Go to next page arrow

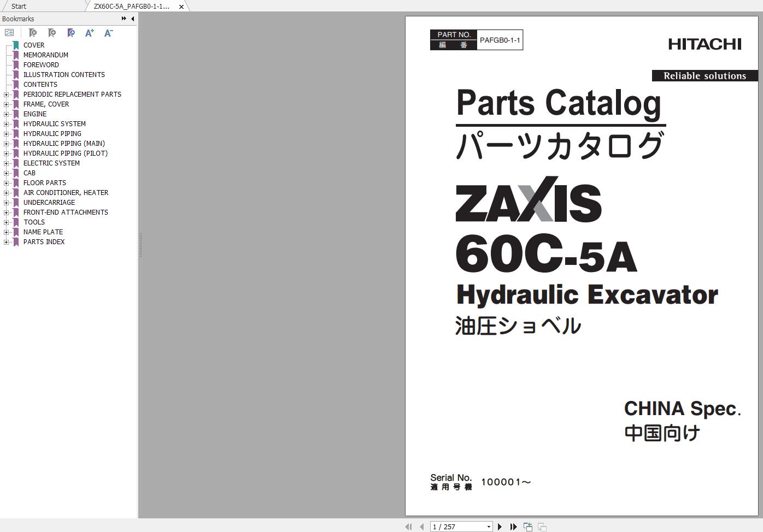tap(500, 527)
